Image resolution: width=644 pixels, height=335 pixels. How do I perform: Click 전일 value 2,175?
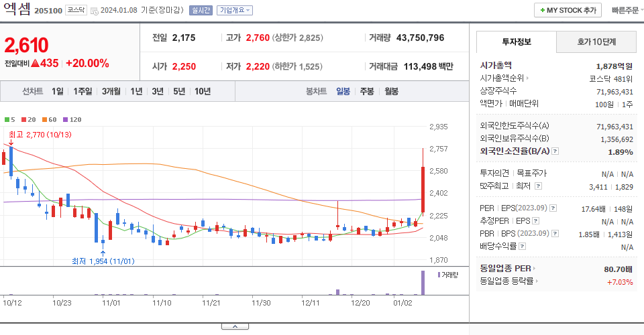point(184,38)
